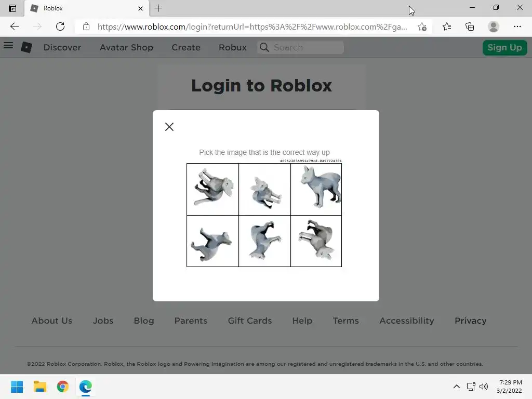Viewport: 532px width, 399px height.
Task: Pick the bottom-left animal image
Action: (212, 241)
